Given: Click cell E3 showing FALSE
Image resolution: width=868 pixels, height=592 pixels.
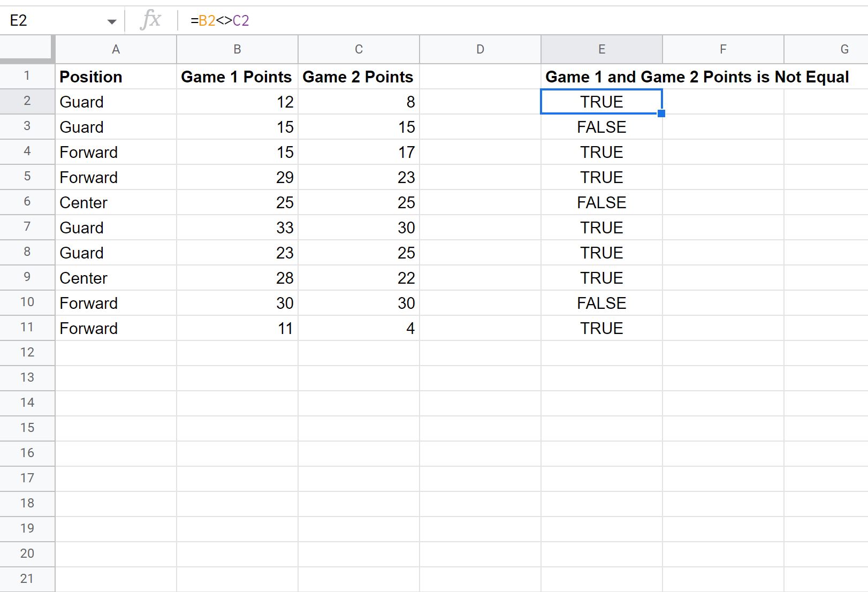Looking at the screenshot, I should [601, 127].
